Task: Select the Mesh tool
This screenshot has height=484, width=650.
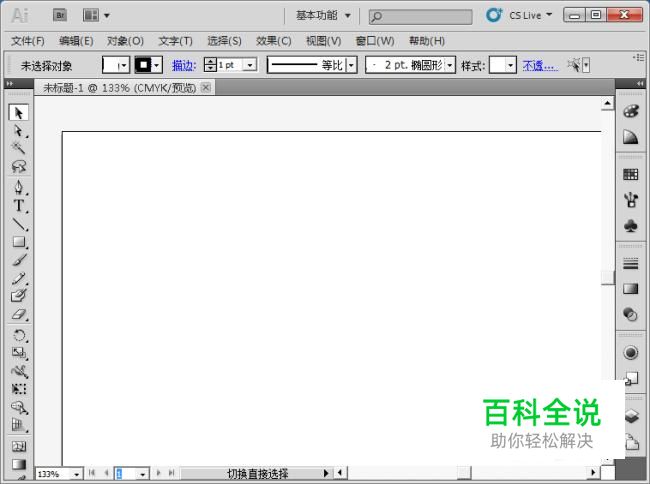Action: [x=19, y=446]
